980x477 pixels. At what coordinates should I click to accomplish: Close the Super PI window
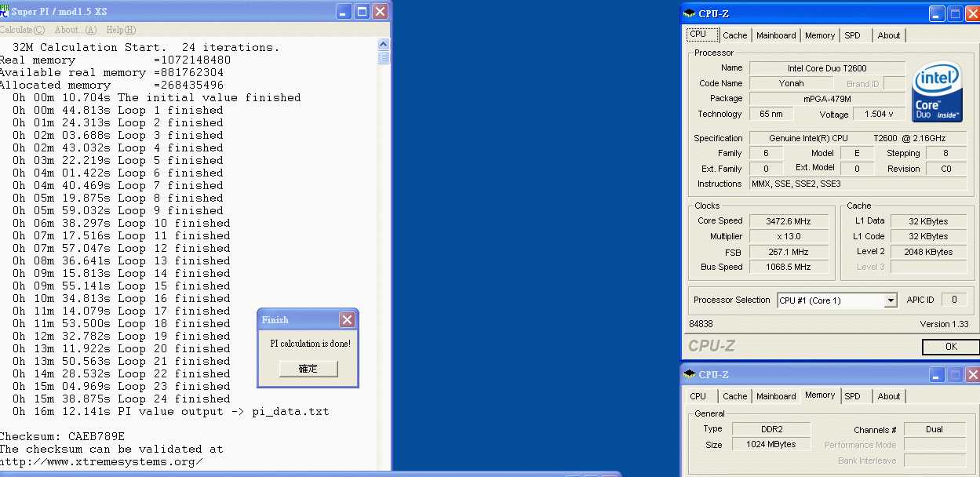click(380, 11)
